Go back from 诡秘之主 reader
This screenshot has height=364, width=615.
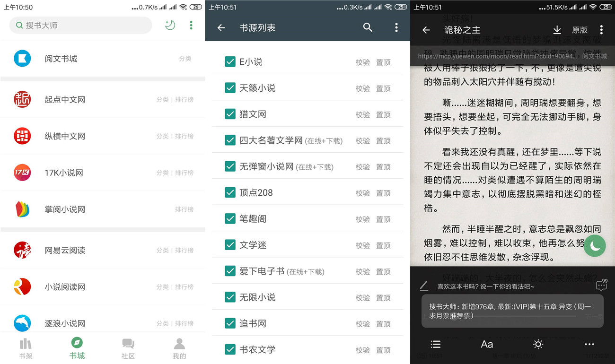426,30
